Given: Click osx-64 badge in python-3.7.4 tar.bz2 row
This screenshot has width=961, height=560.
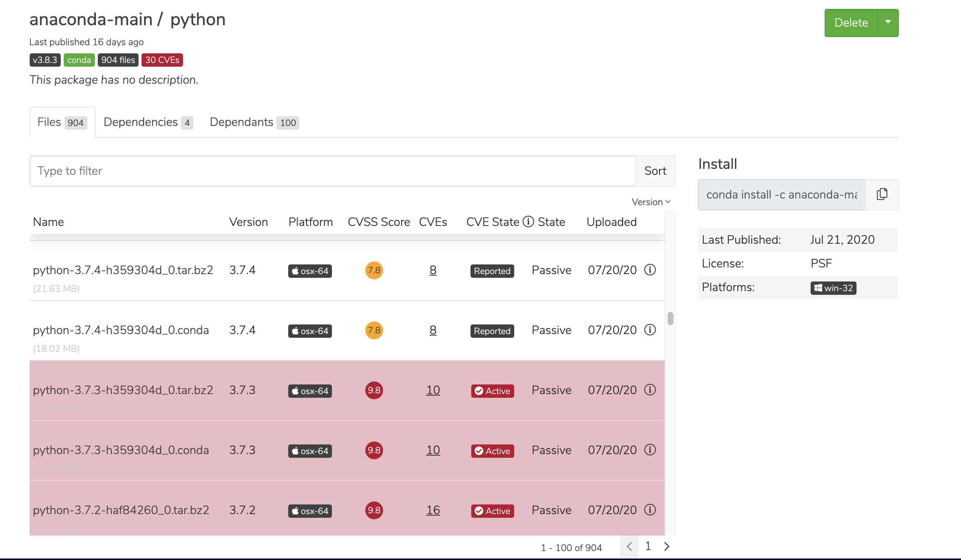Looking at the screenshot, I should (310, 271).
